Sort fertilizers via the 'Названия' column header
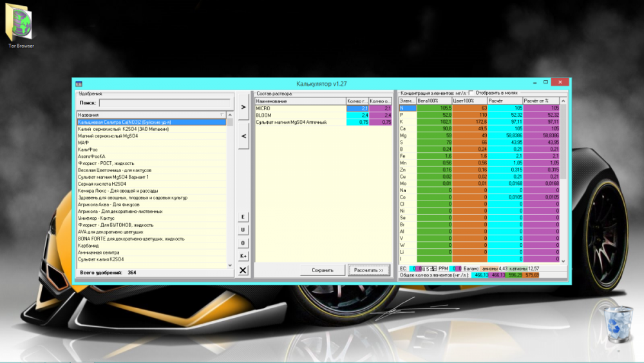 [x=151, y=115]
